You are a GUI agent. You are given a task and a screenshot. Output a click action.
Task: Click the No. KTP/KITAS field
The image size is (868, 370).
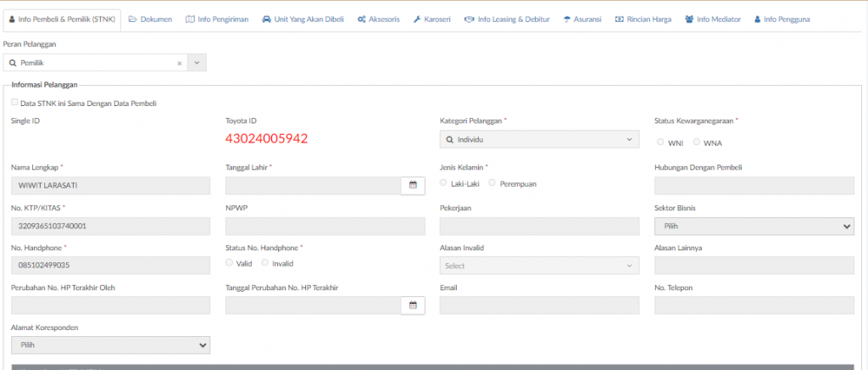(111, 226)
